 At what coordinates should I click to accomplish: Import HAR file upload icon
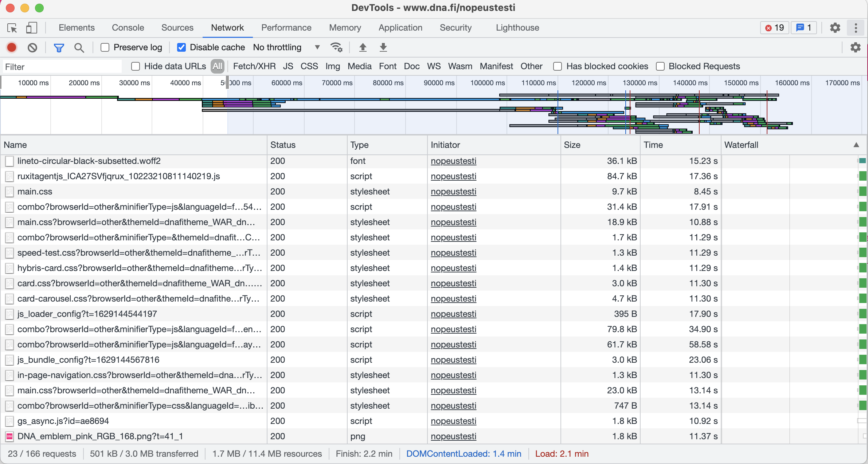pos(363,47)
